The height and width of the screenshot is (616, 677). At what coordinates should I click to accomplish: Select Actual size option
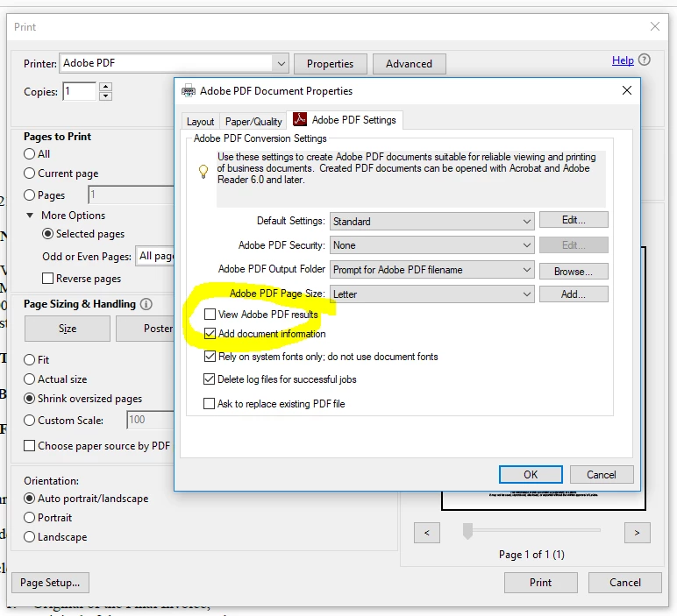click(x=29, y=379)
